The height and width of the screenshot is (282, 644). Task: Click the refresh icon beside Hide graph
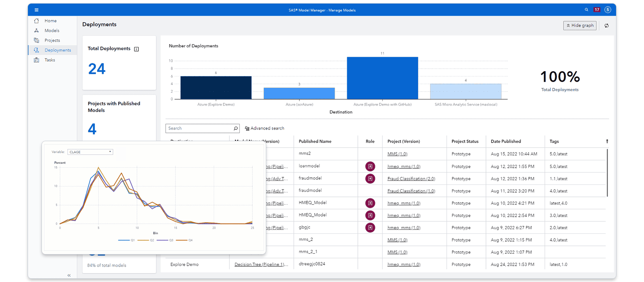point(606,26)
